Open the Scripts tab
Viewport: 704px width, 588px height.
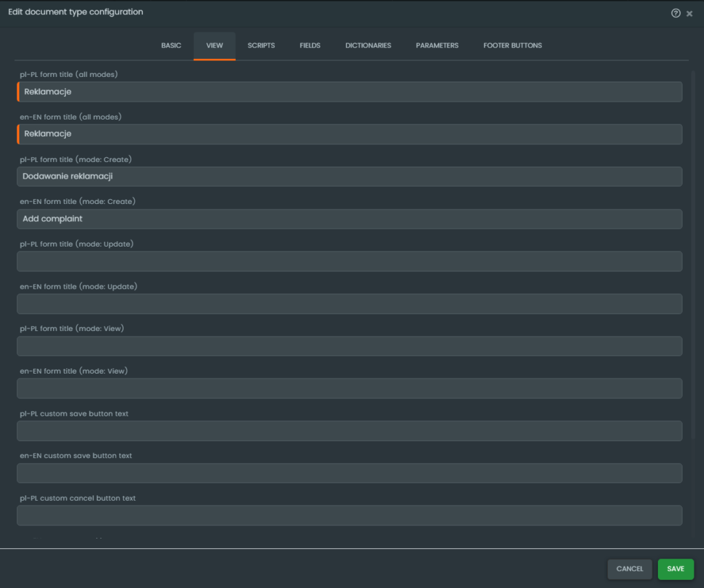coord(261,45)
